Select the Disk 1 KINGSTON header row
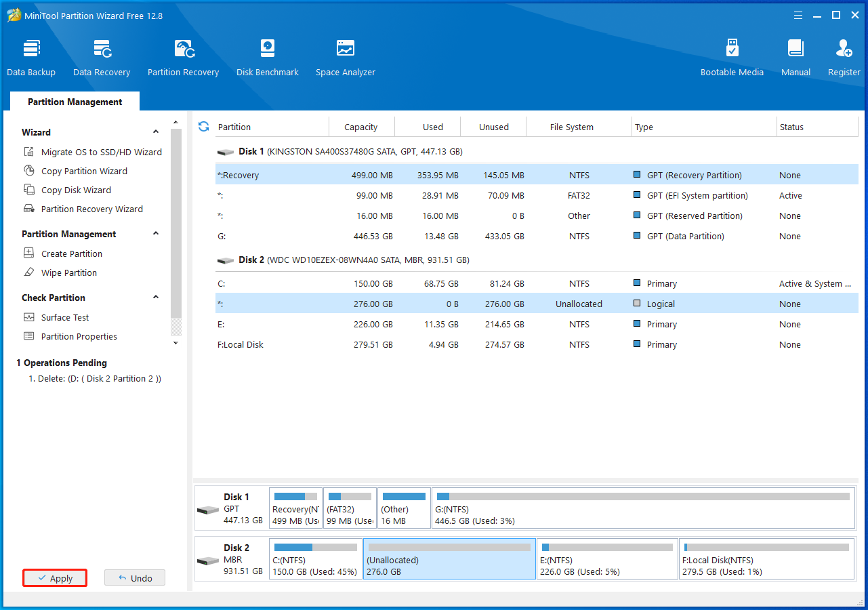 [x=537, y=152]
